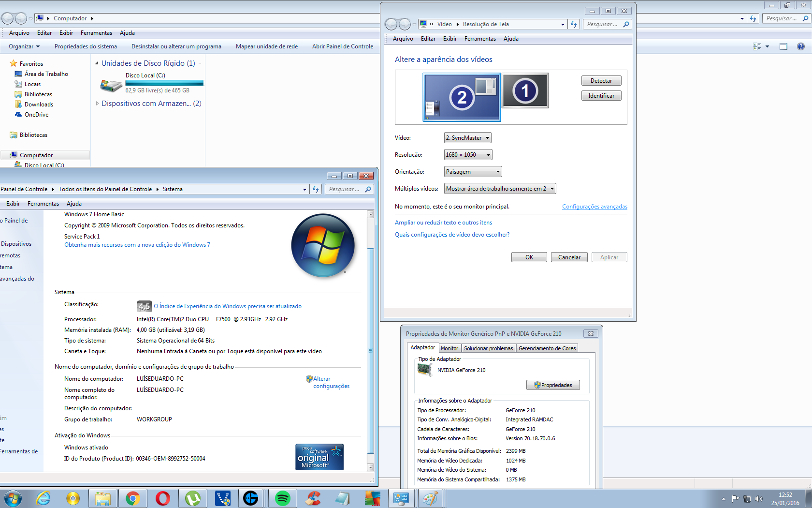Launch Internet Explorer from the taskbar

(x=43, y=498)
